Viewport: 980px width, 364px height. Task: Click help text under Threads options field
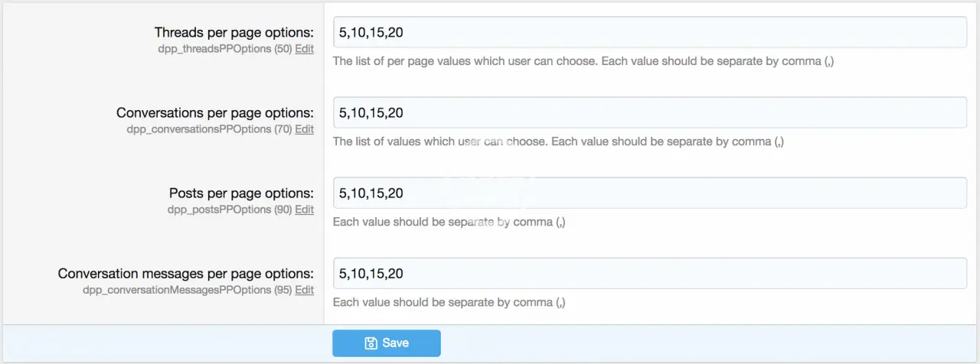pos(583,61)
